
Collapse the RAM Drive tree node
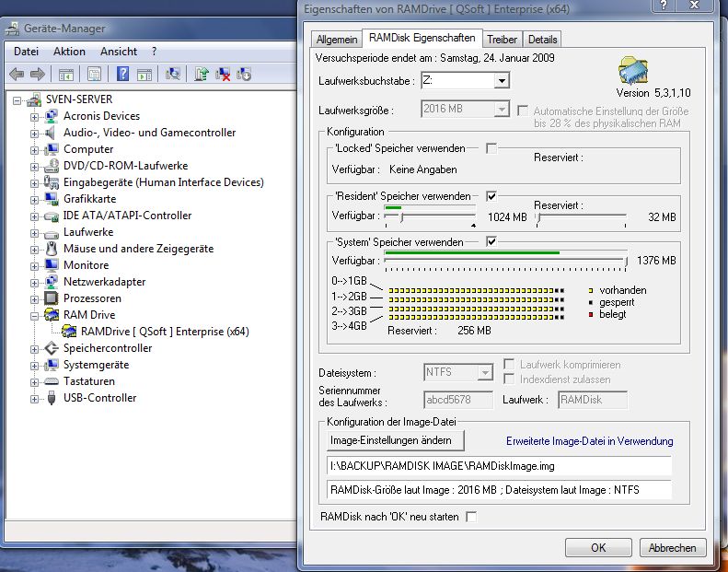34,316
